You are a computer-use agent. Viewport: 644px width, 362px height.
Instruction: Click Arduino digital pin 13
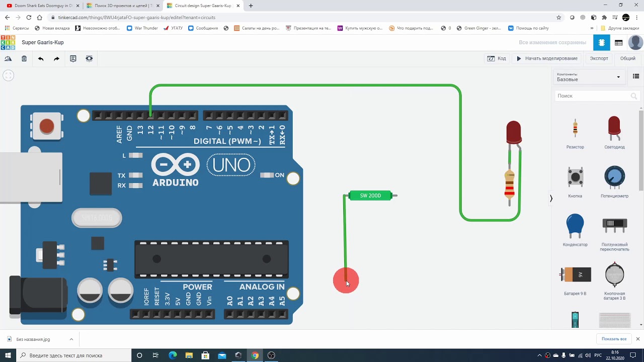point(140,116)
